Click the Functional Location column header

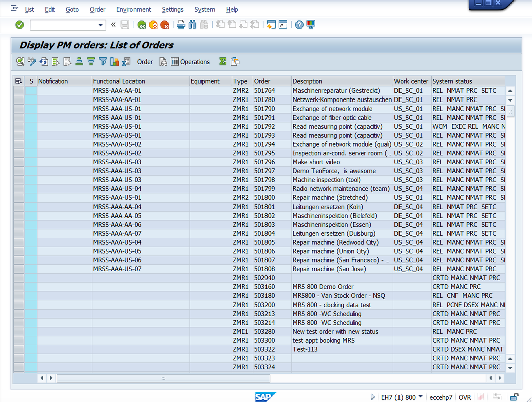tap(141, 81)
